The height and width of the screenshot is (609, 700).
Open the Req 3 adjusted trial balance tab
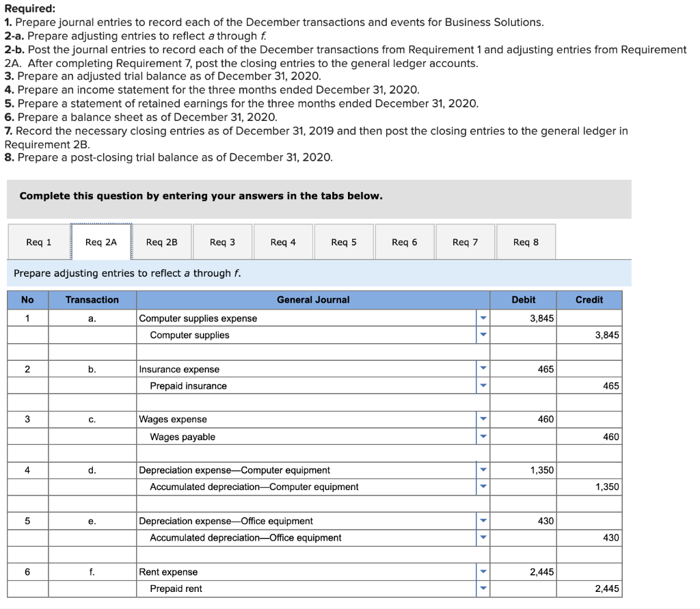(222, 241)
